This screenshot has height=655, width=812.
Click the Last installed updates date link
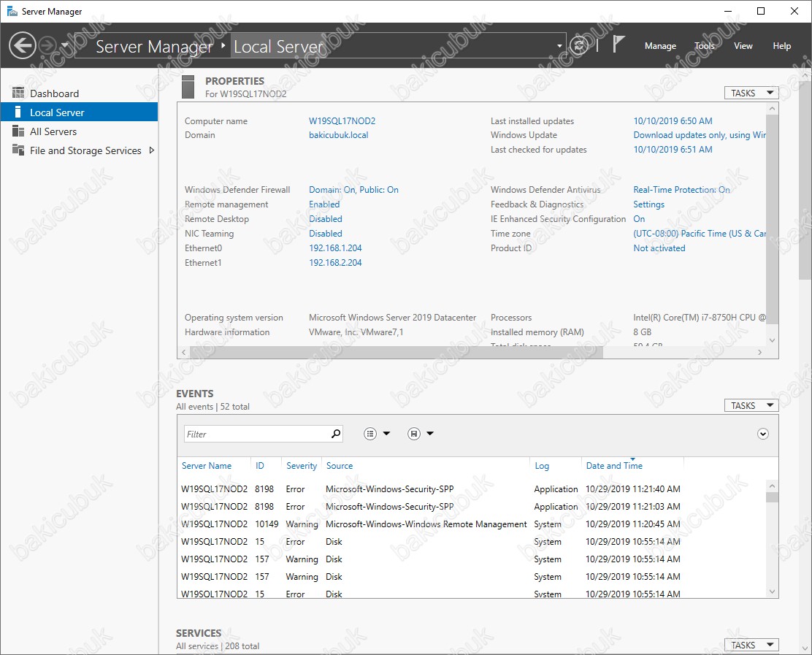(673, 121)
